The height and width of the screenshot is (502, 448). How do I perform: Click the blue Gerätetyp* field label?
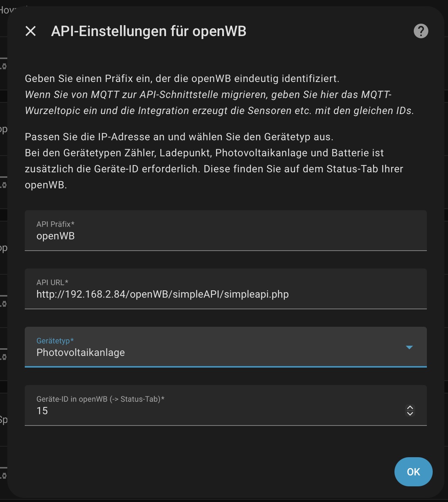(55, 341)
